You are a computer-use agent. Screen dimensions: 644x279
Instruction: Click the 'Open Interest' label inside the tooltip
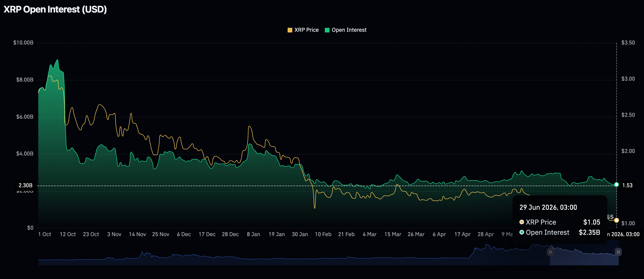(547, 232)
